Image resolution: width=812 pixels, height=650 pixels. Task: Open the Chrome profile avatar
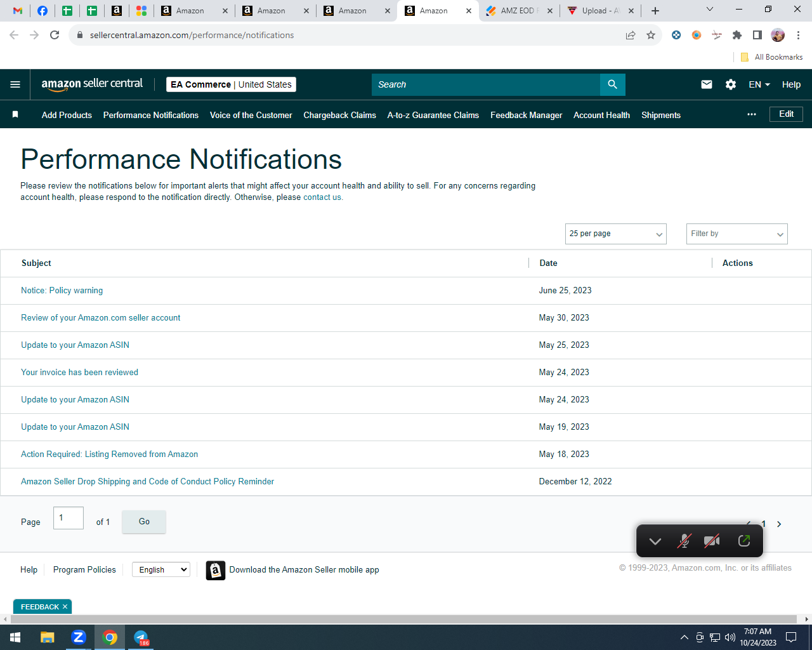[x=778, y=35]
